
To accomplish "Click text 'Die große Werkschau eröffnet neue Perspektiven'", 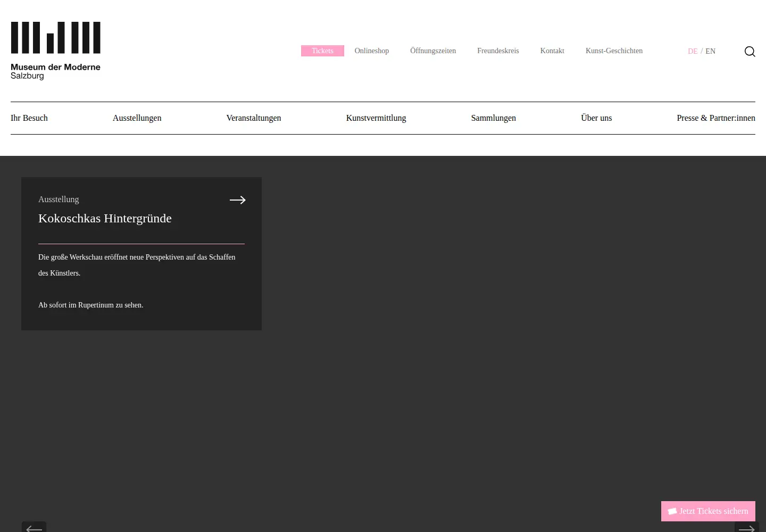I will tap(111, 257).
